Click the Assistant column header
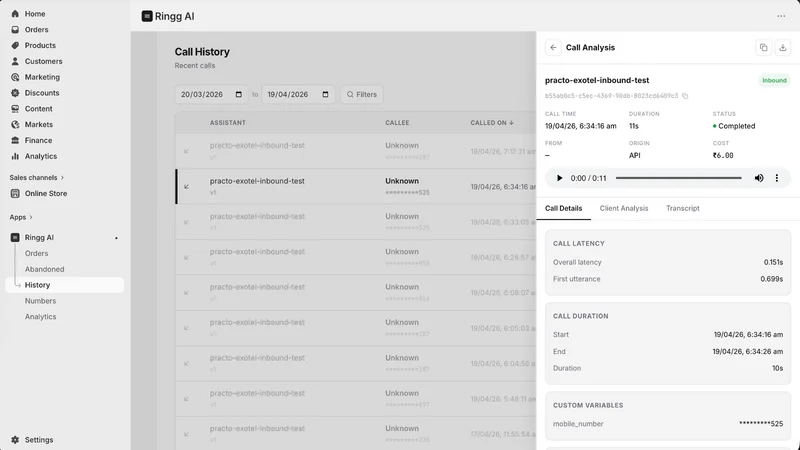The height and width of the screenshot is (450, 800). [228, 123]
